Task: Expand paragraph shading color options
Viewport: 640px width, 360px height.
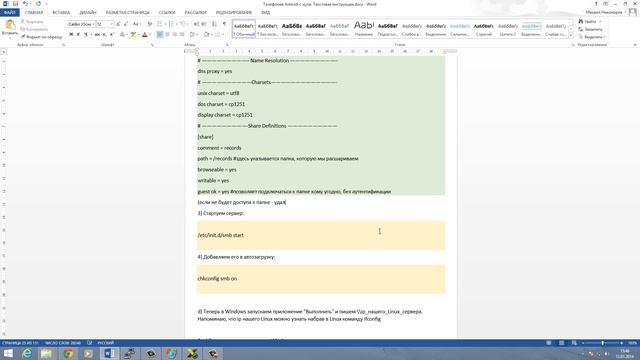Action: click(x=211, y=35)
